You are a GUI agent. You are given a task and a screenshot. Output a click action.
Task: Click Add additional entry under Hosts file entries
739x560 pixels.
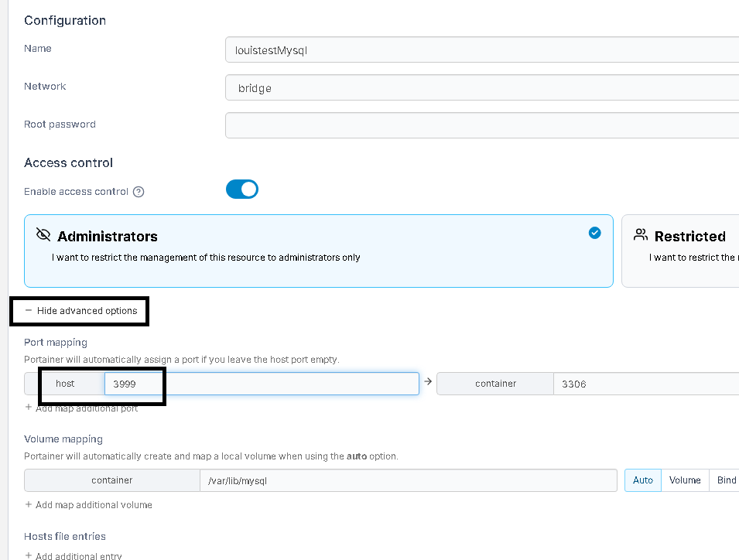[x=73, y=556]
